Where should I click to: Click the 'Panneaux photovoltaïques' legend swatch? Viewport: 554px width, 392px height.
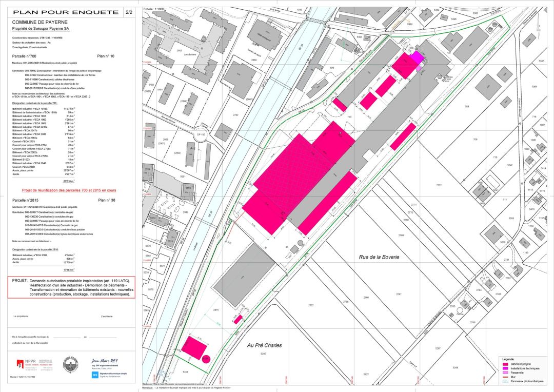click(x=505, y=381)
